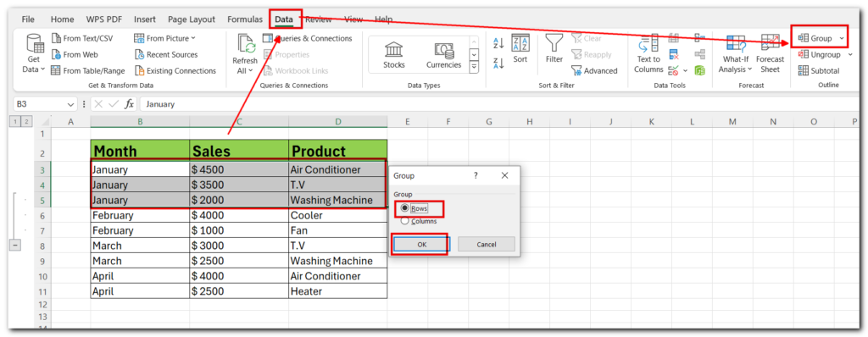This screenshot has height=337, width=868.
Task: Switch to the Page Layout tab
Action: pyautogui.click(x=192, y=19)
